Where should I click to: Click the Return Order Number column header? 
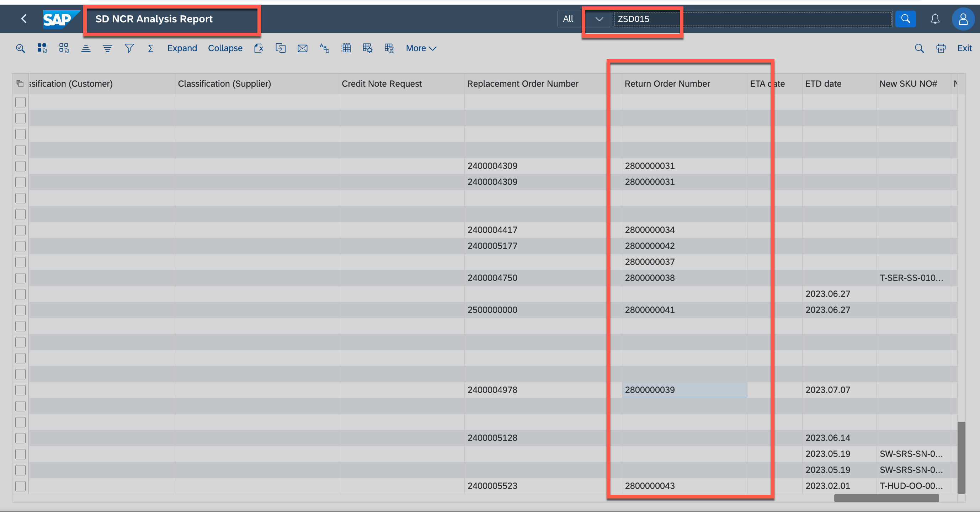pos(667,84)
